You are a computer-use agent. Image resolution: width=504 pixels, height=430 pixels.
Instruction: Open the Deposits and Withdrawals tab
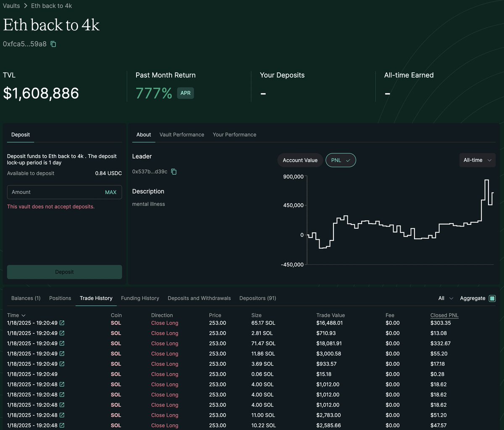[x=199, y=298]
